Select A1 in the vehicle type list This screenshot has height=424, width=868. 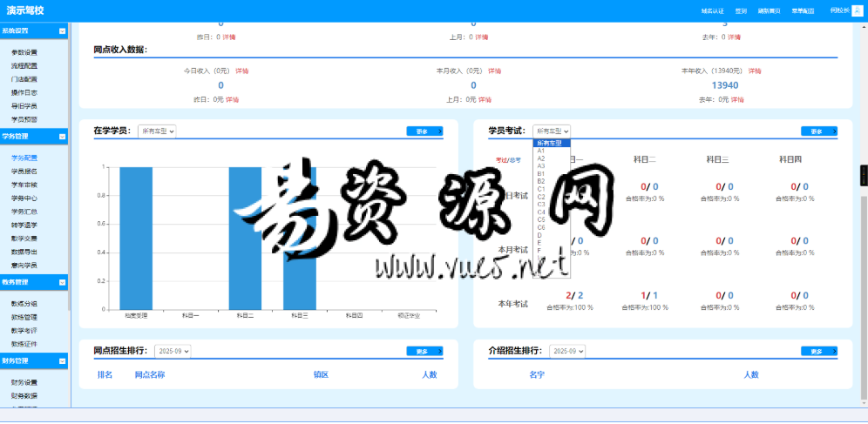coord(541,151)
